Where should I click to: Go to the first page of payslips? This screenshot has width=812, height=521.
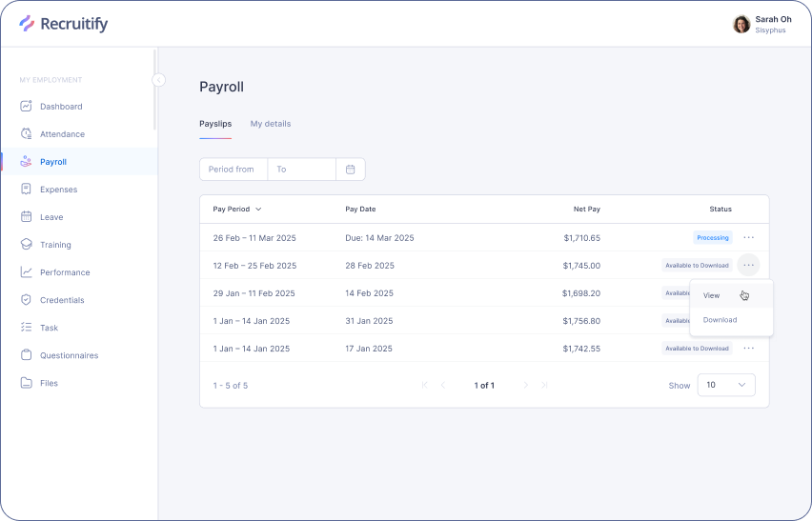425,385
